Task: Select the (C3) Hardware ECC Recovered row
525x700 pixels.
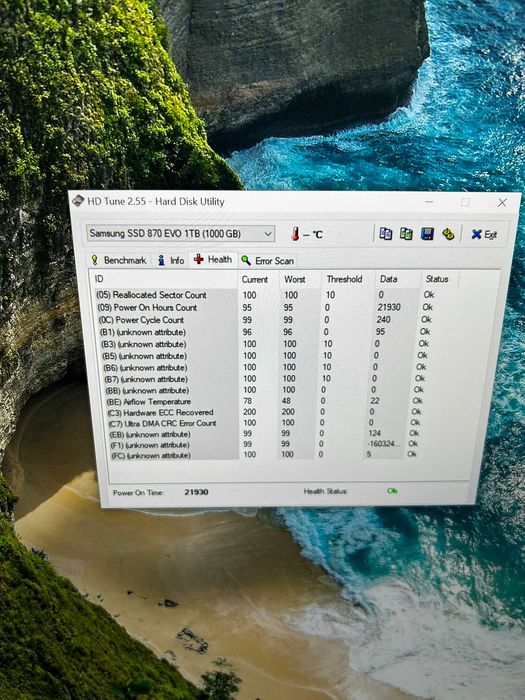Action: click(x=266, y=412)
